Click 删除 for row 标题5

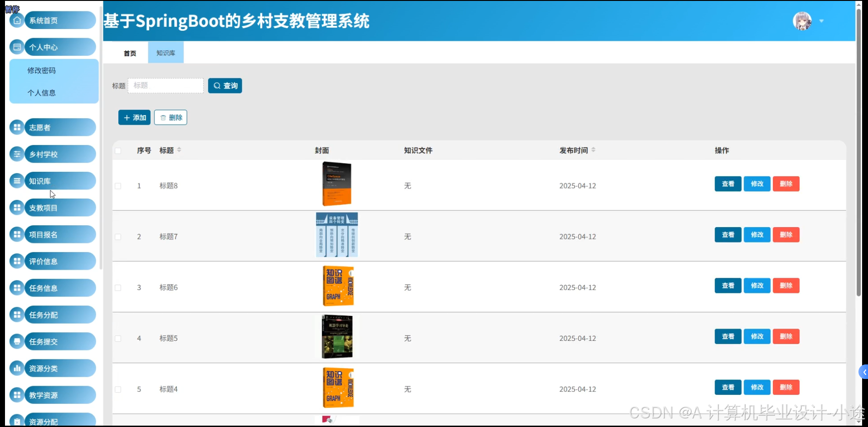[786, 336]
